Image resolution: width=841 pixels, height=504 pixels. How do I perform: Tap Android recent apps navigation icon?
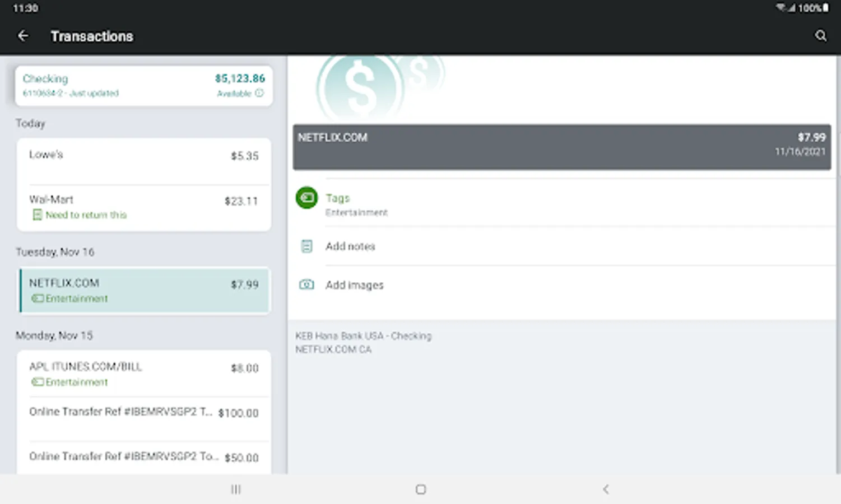click(236, 489)
